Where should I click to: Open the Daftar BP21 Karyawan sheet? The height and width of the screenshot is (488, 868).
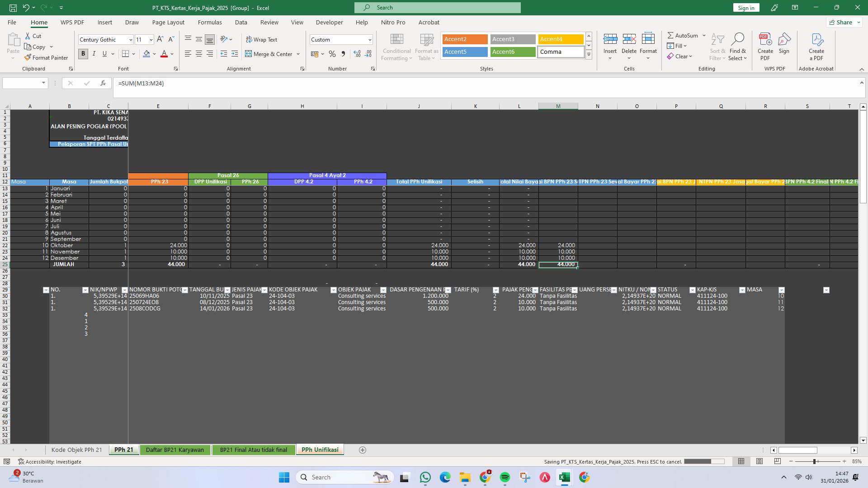point(175,450)
